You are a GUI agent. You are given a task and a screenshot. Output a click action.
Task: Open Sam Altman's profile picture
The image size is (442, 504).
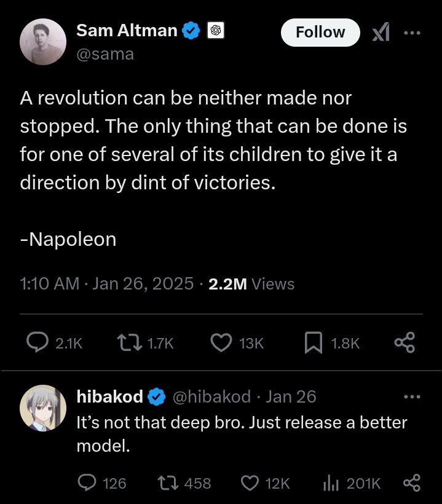point(43,41)
